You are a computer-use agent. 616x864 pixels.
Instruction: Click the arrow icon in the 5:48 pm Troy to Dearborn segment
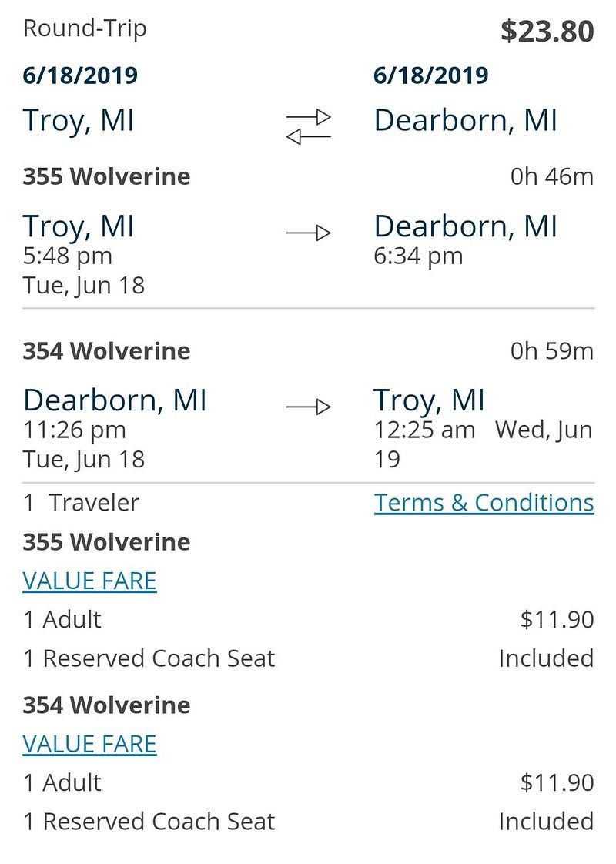coord(308,233)
